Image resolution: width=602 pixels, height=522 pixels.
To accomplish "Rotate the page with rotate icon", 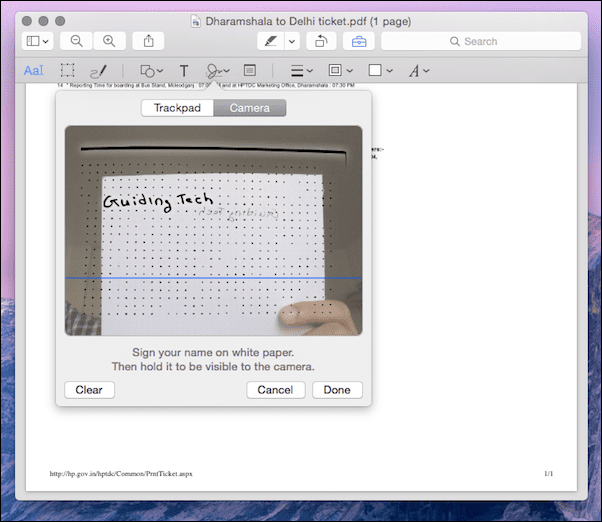I will tap(321, 41).
